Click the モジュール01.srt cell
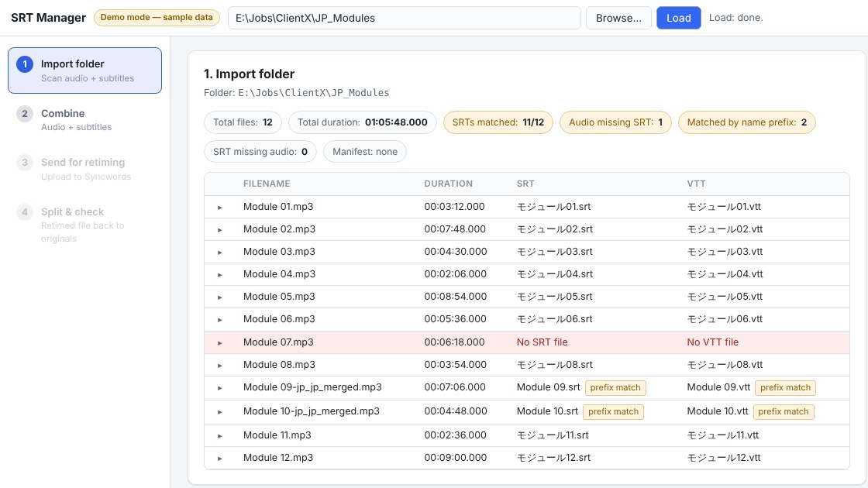868x488 pixels. (x=553, y=207)
